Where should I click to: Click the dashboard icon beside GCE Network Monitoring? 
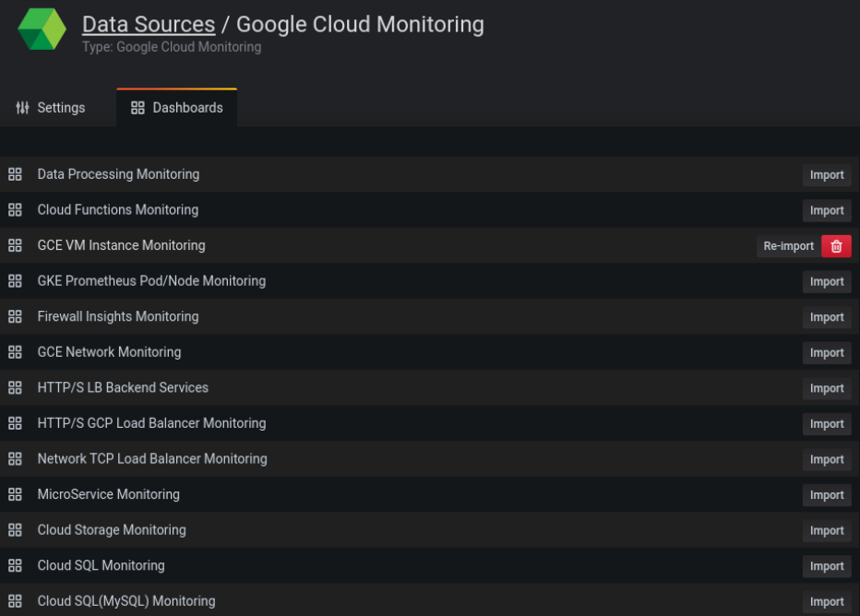tap(15, 352)
